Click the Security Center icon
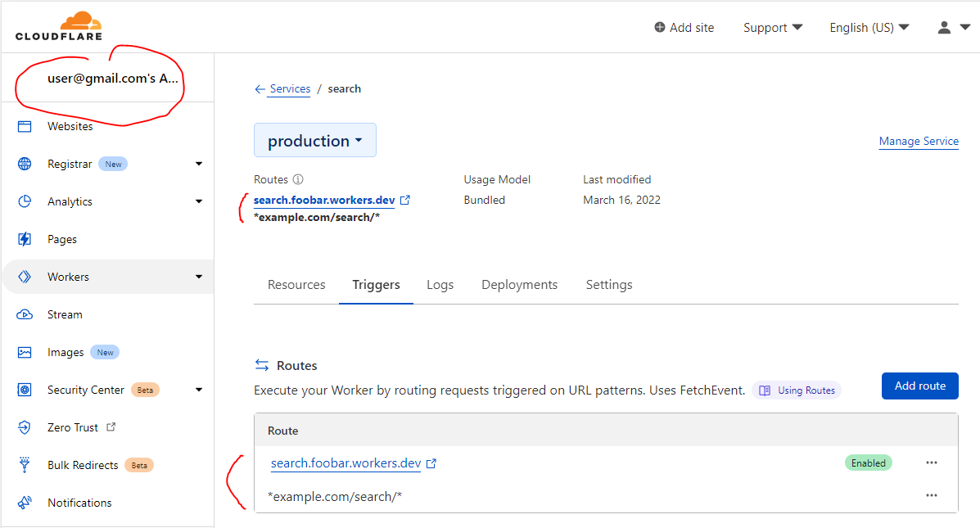 25,390
